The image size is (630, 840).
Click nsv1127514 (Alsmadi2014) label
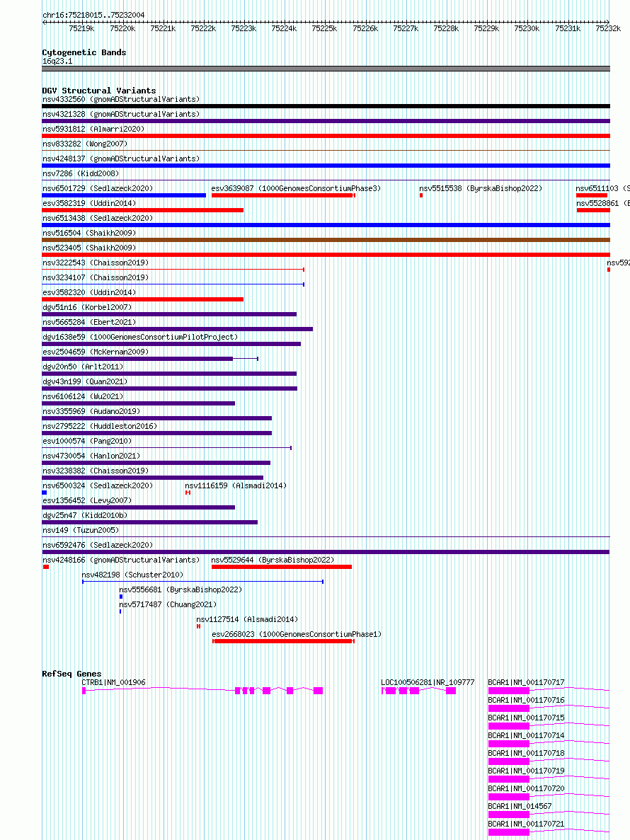[x=247, y=620]
